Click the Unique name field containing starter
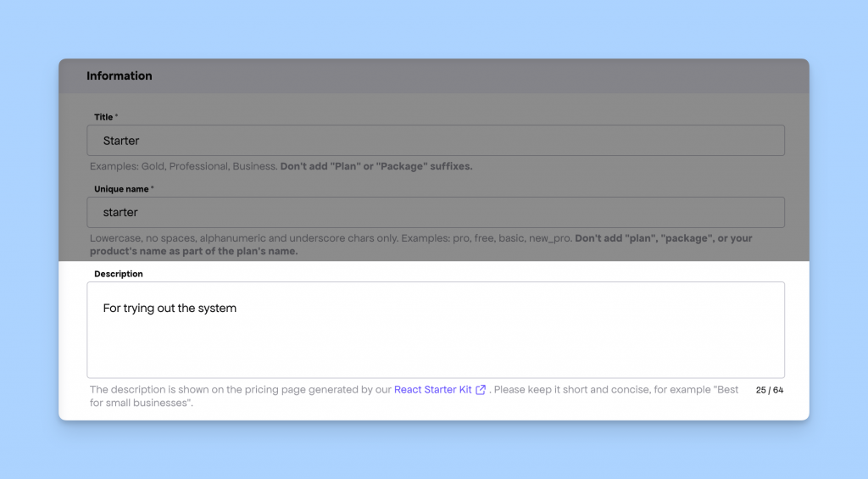Image resolution: width=868 pixels, height=479 pixels. 435,212
